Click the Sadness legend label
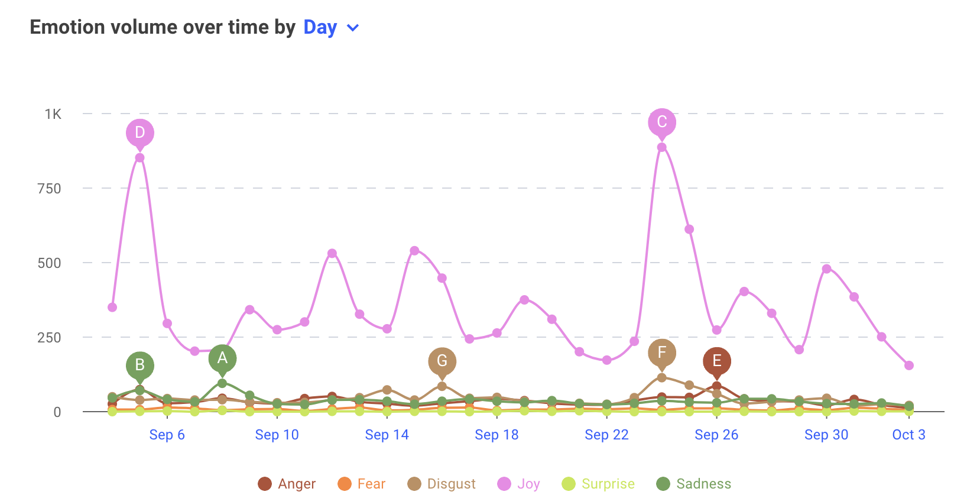Image resolution: width=980 pixels, height=498 pixels. pos(703,484)
